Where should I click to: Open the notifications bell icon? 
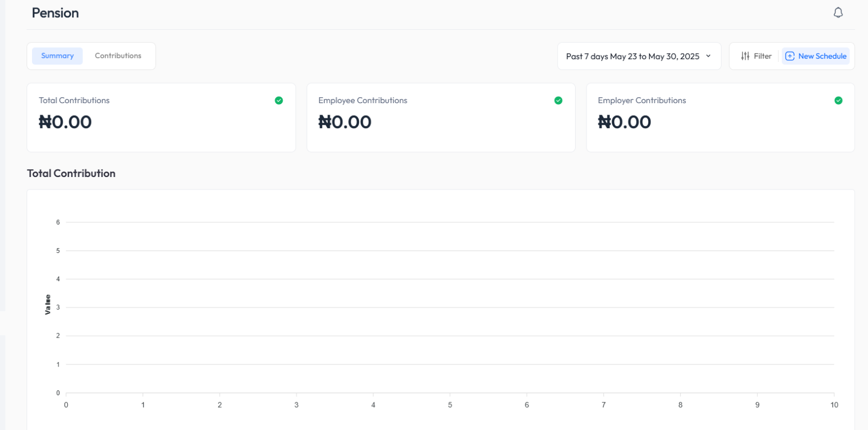(838, 12)
